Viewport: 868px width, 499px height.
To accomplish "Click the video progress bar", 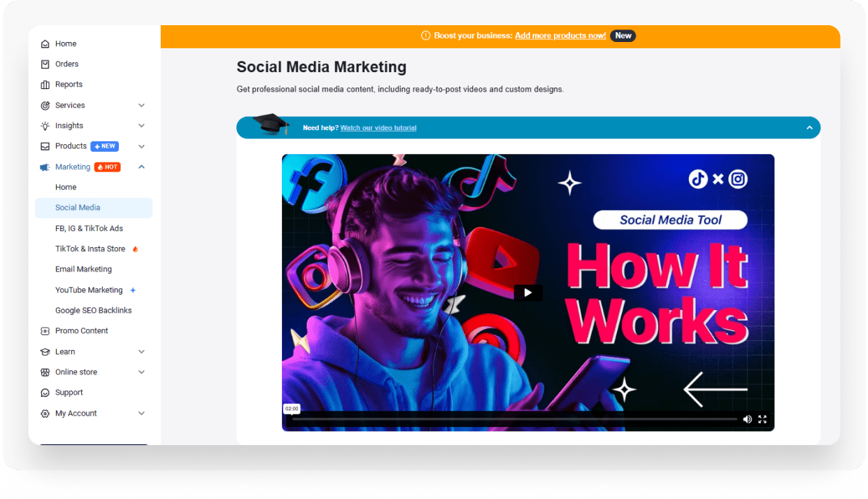I will (x=514, y=419).
